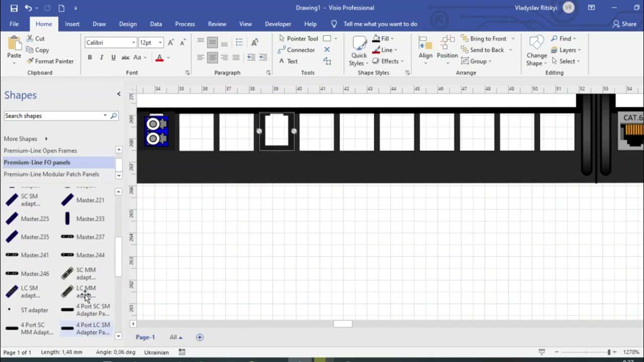Viewport: 644px width, 362px height.
Task: Open the Insert ribbon tab
Action: [x=72, y=24]
